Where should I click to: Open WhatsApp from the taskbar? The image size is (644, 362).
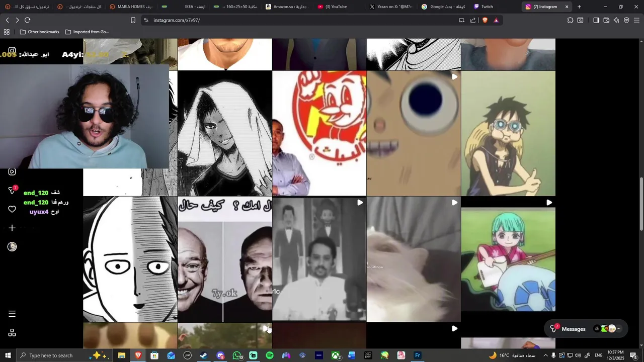pos(237,355)
